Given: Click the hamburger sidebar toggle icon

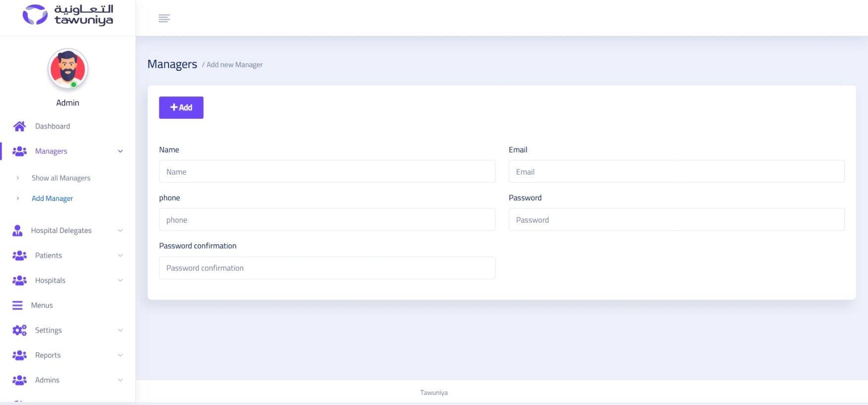Looking at the screenshot, I should (x=164, y=18).
